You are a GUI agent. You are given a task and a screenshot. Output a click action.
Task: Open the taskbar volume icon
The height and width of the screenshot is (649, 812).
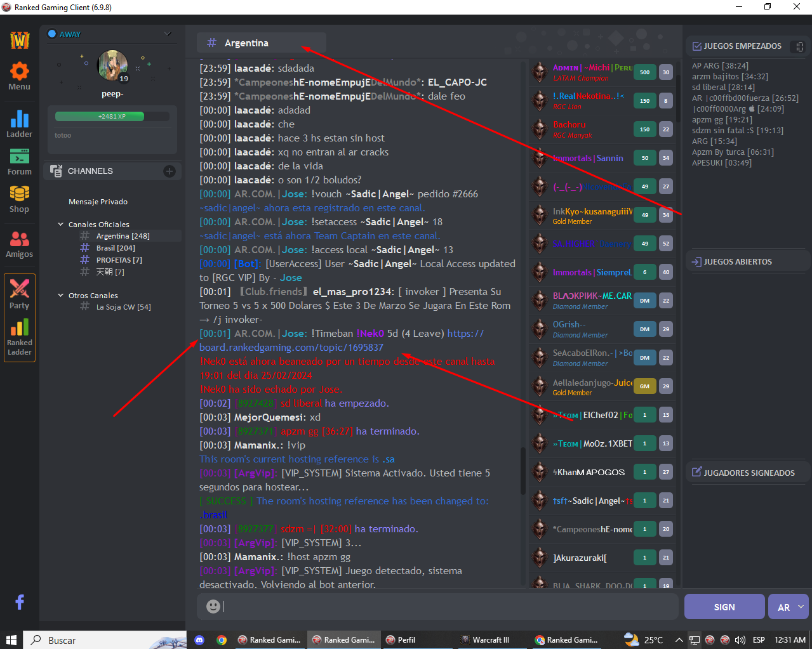740,640
